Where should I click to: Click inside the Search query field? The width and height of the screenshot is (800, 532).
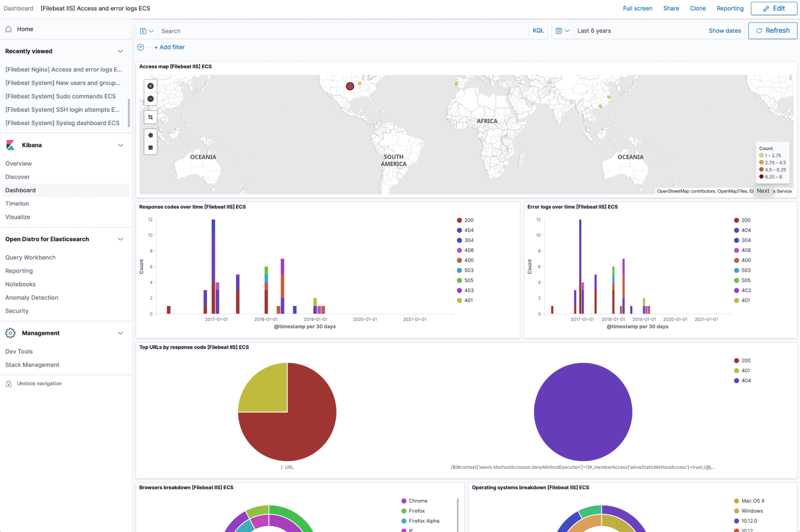click(339, 31)
